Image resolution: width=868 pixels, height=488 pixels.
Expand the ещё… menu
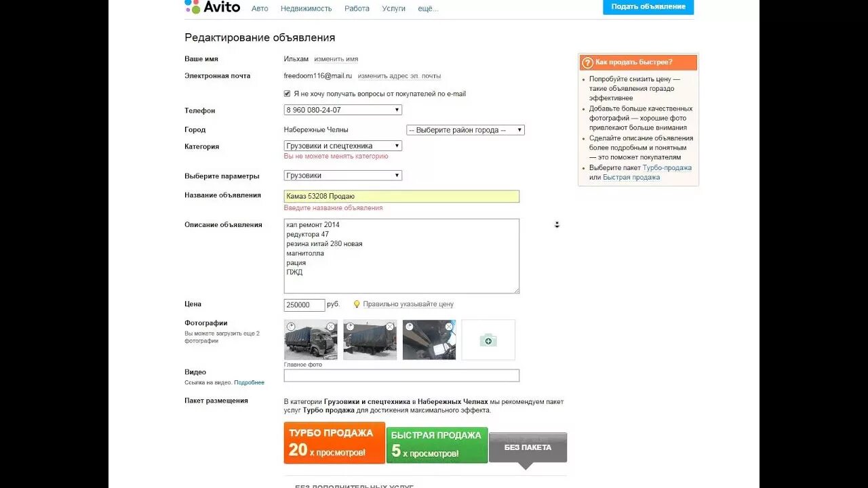pos(428,8)
